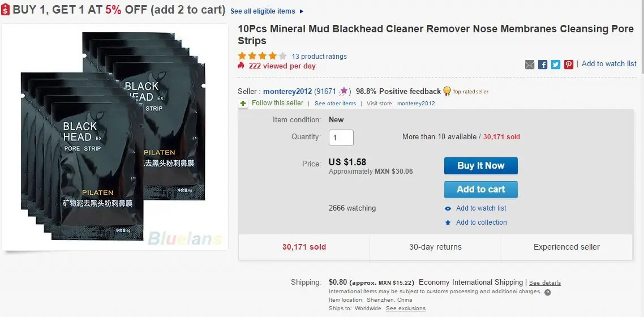Share the listing via email icon
Image resolution: width=644 pixels, height=317 pixels.
tap(530, 65)
